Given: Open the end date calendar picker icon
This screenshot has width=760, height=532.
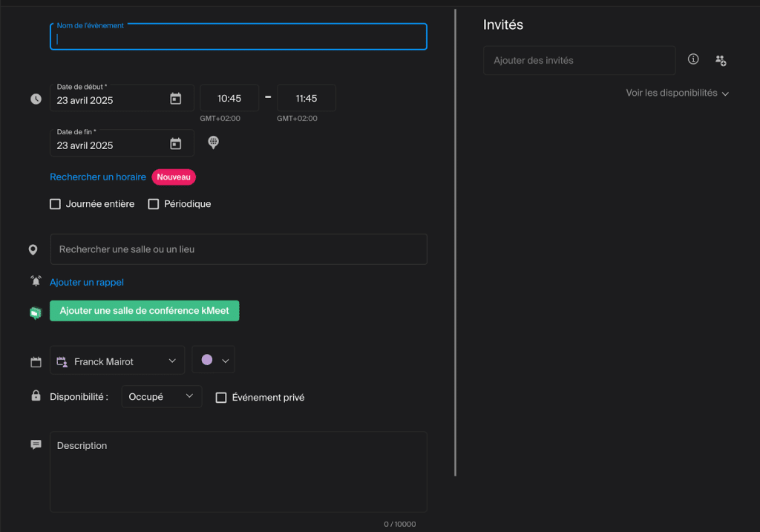Looking at the screenshot, I should (x=176, y=144).
